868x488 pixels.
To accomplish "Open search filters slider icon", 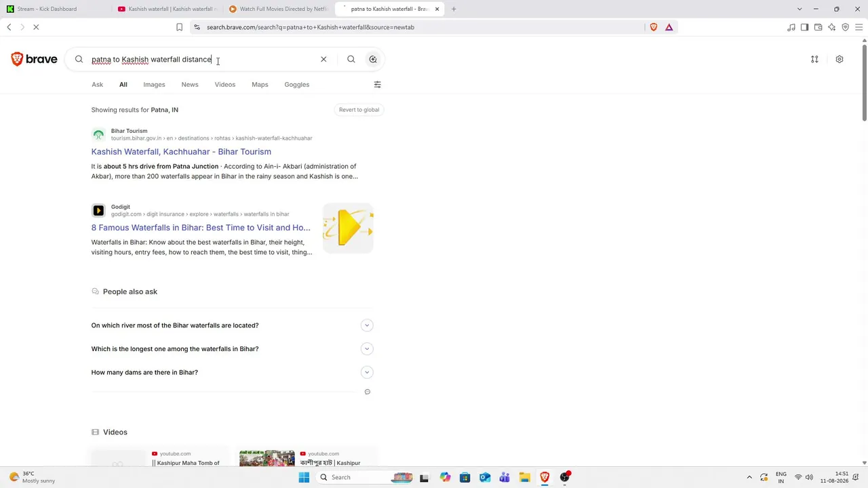I will [x=378, y=85].
